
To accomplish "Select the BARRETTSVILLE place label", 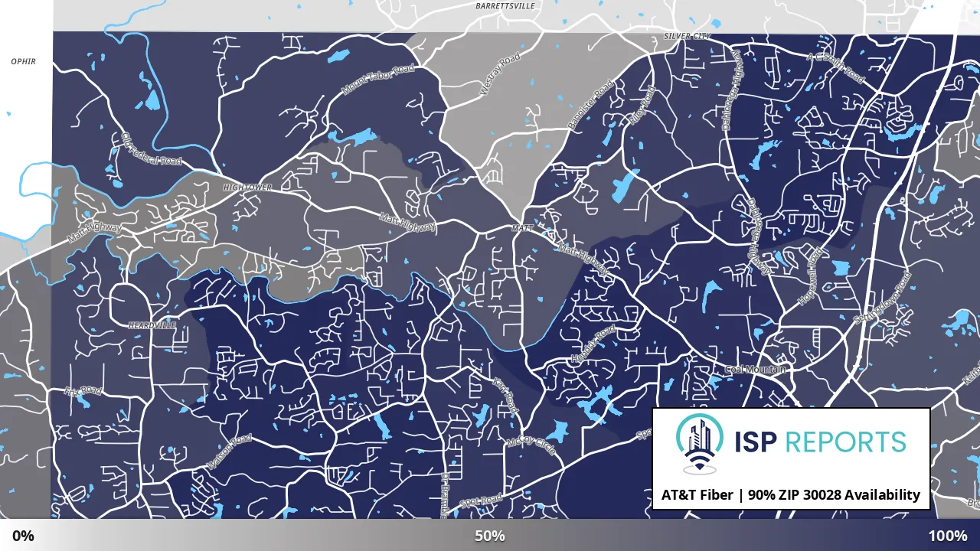I will pyautogui.click(x=505, y=5).
